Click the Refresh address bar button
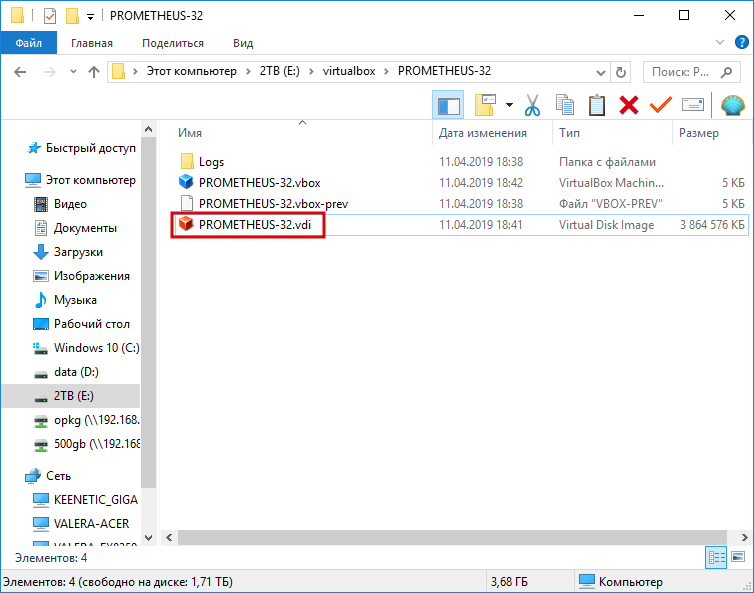The width and height of the screenshot is (754, 593). 621,72
